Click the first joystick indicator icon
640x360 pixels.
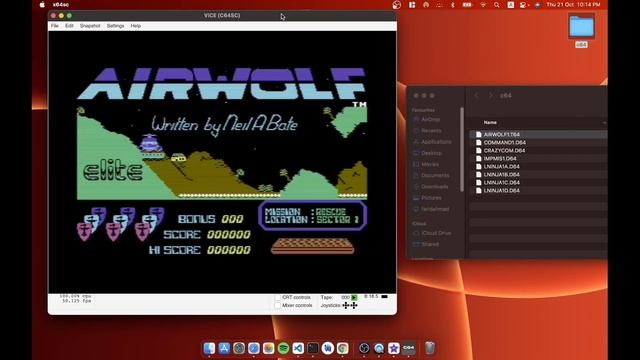[x=346, y=305]
